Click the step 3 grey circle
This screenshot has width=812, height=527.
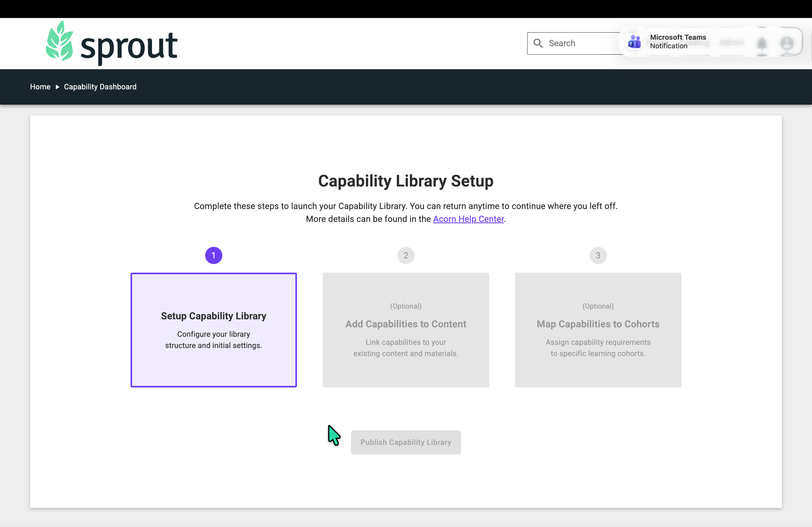pos(598,255)
